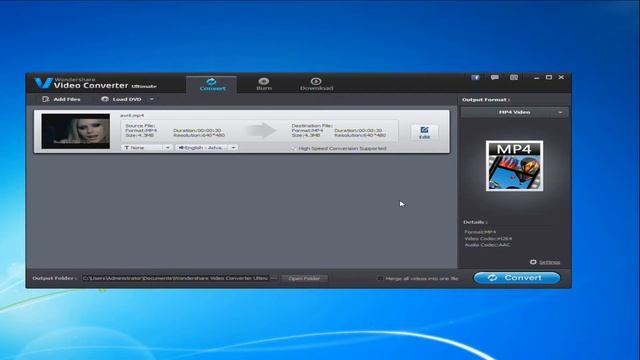Click 'Details :' label
Screen dimensions: 640x360
click(x=475, y=222)
